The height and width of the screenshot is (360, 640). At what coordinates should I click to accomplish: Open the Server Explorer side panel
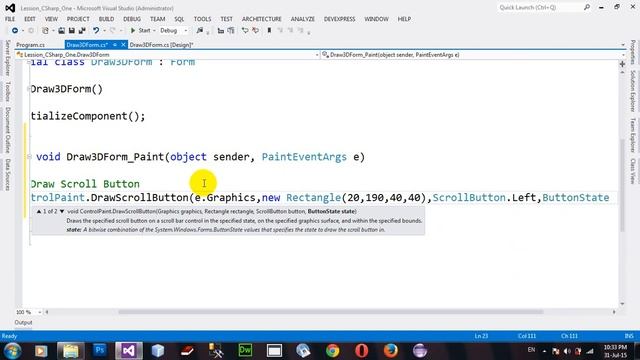7,58
